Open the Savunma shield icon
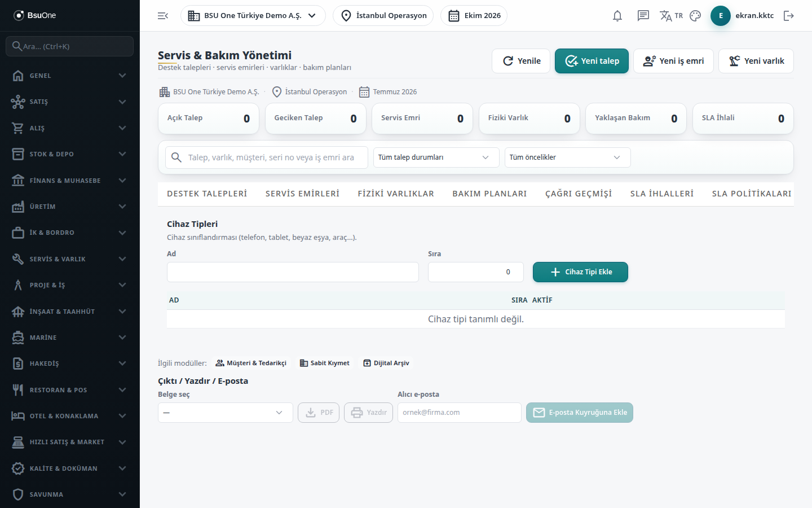Image resolution: width=812 pixels, height=508 pixels. tap(18, 494)
